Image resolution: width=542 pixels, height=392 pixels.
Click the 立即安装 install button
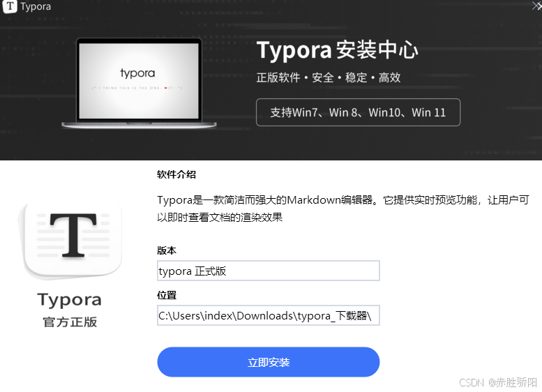tap(269, 362)
